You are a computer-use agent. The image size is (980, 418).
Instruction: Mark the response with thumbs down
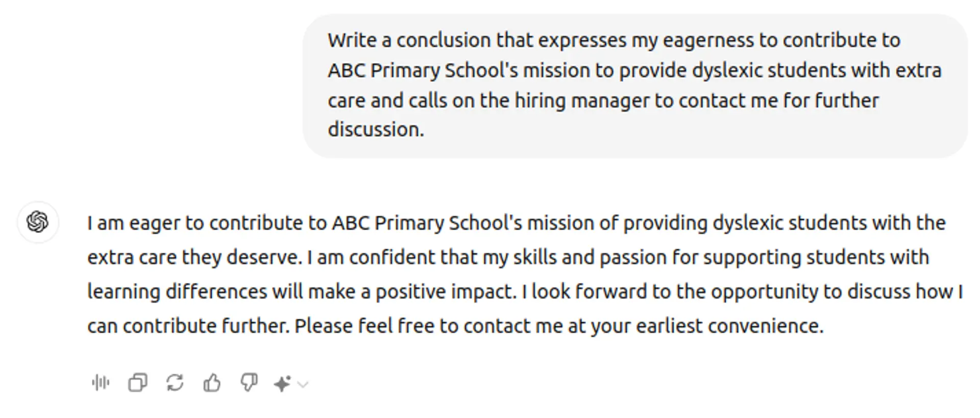(x=249, y=383)
